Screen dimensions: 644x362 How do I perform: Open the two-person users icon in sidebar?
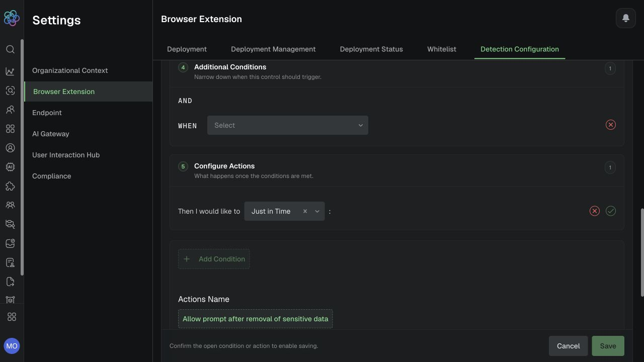click(10, 110)
